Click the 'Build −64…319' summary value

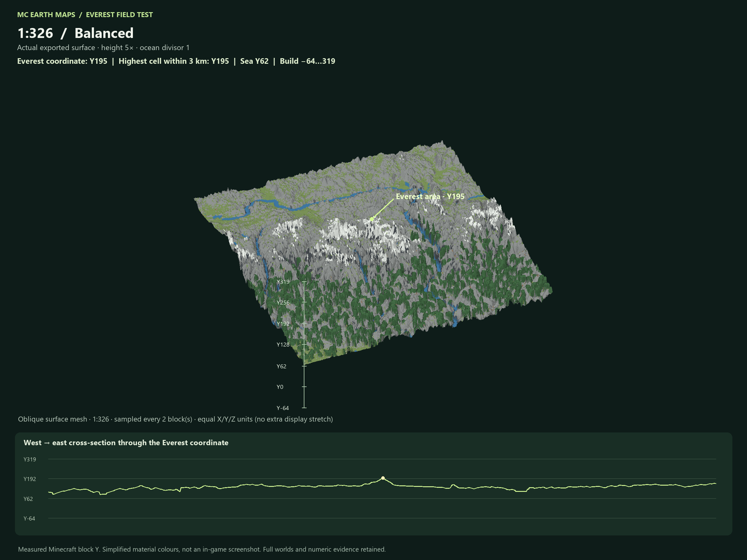click(x=307, y=61)
